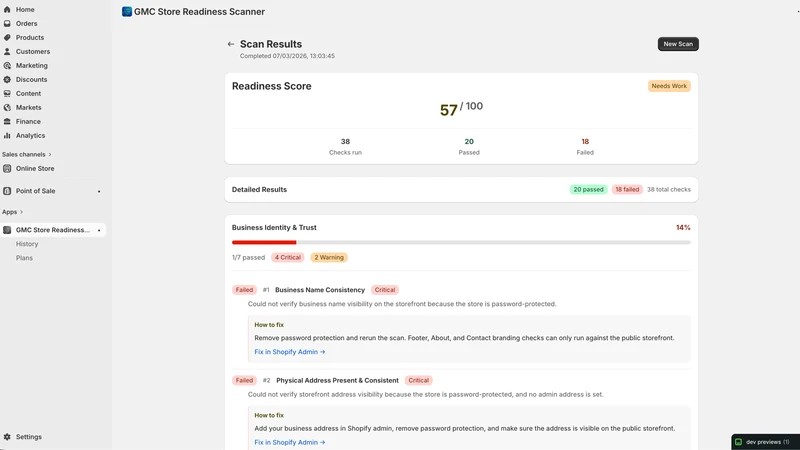Click the Customers person icon

[x=7, y=52]
